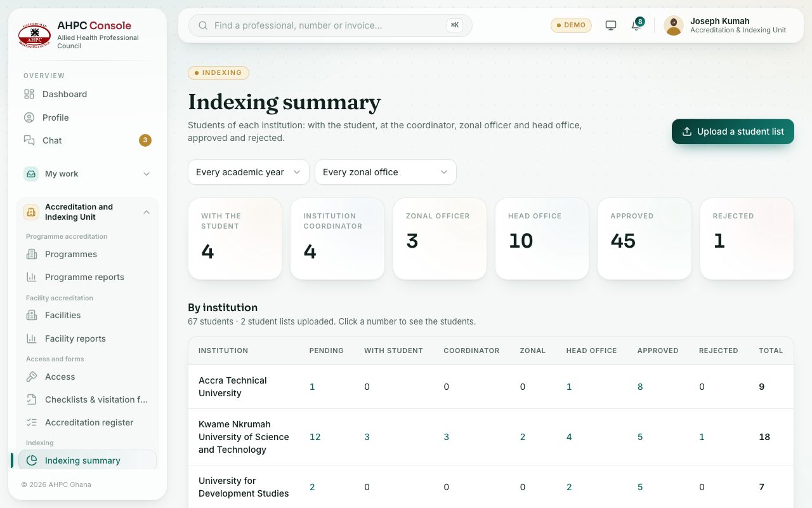
Task: Click the Approved 45 summary card
Action: click(645, 239)
